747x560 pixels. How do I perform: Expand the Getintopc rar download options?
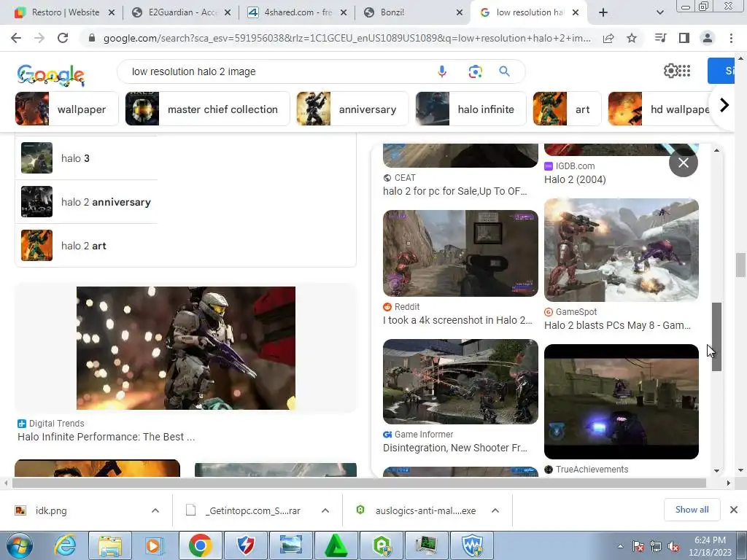point(325,510)
